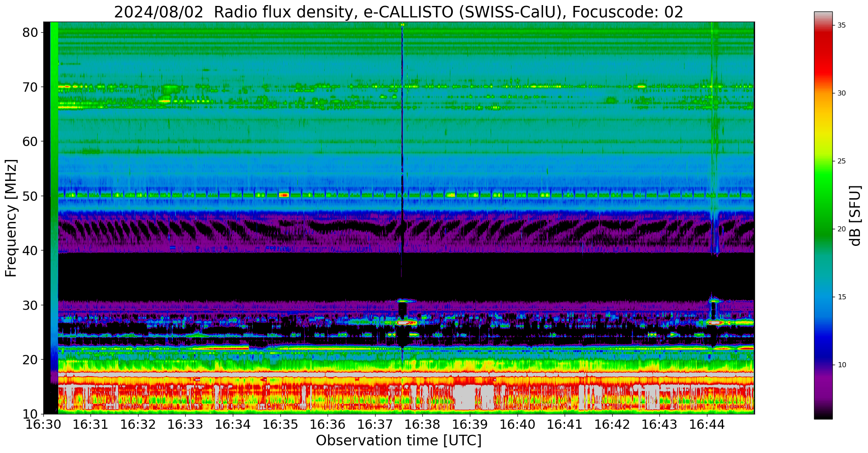Click the x-axis tick label 16:32
This screenshot has width=868, height=453.
[x=138, y=424]
